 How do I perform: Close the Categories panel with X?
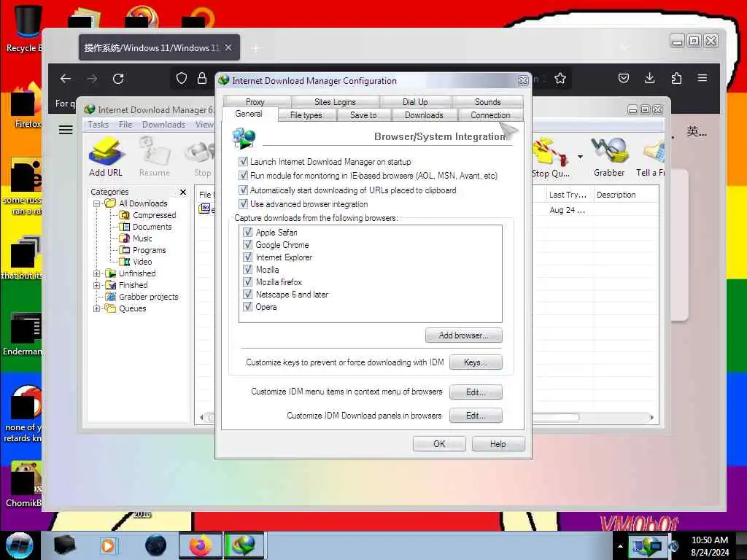tap(183, 192)
